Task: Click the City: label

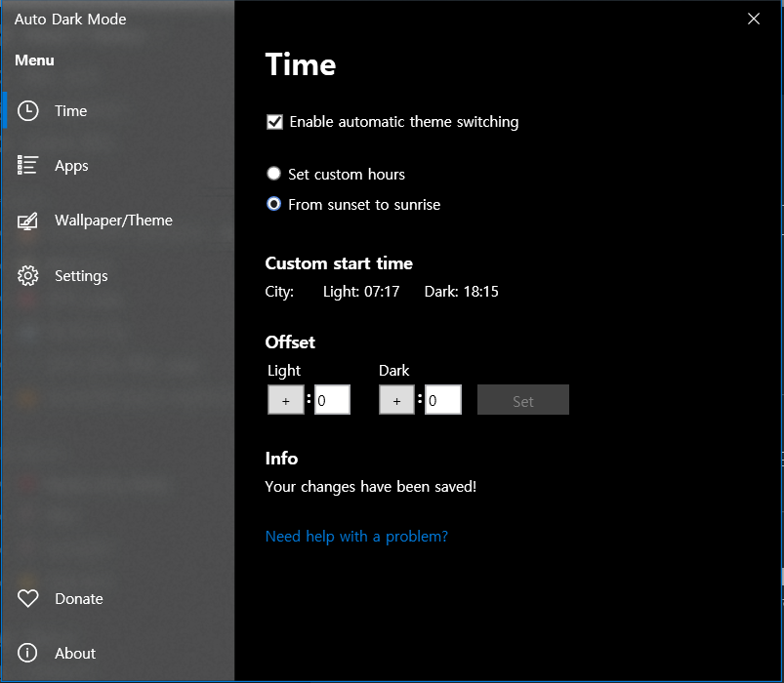Action: point(279,292)
